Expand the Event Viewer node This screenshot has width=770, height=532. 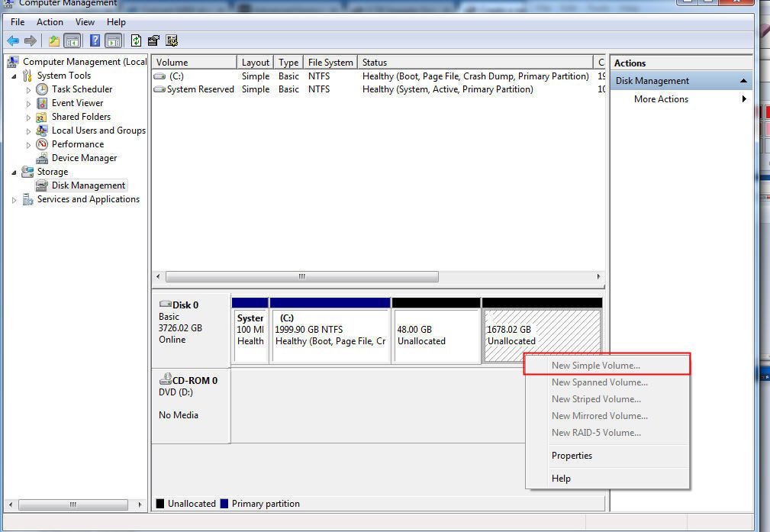tap(28, 104)
